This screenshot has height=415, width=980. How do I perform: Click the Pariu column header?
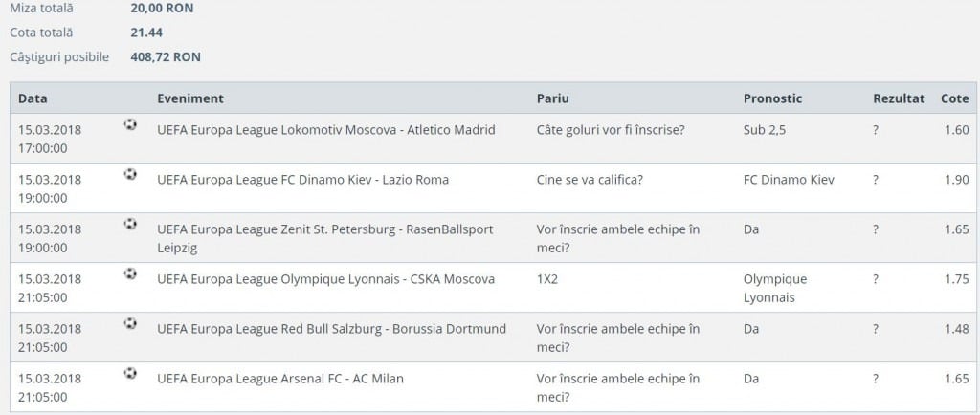(x=553, y=98)
